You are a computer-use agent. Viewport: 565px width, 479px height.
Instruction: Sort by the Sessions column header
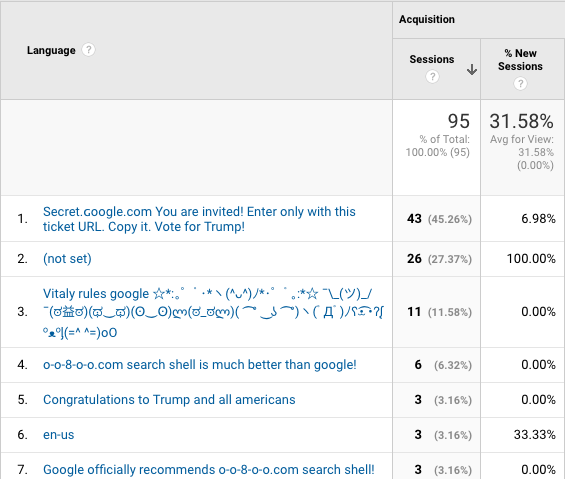[432, 59]
